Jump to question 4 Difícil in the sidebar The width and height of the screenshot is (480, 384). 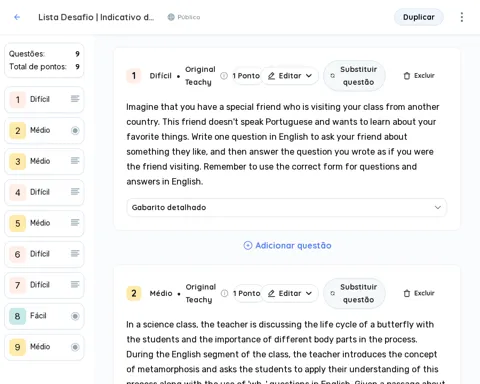tap(44, 192)
